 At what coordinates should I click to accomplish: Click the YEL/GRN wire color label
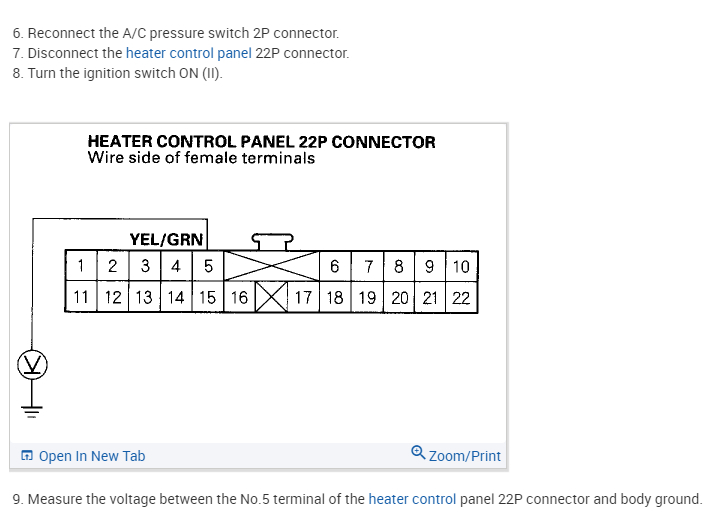[166, 240]
